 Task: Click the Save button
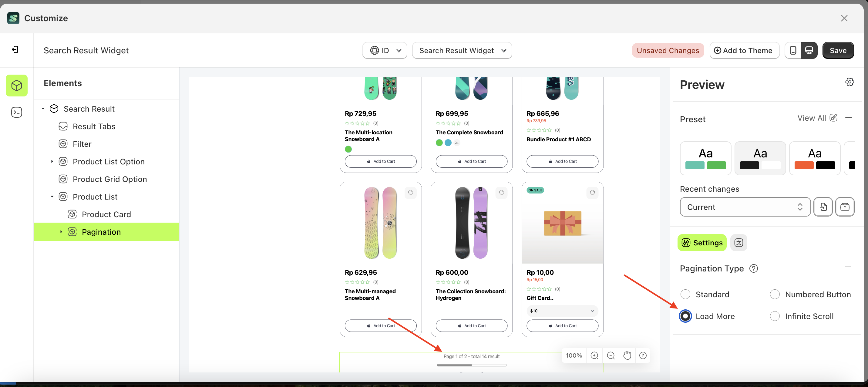[838, 51]
